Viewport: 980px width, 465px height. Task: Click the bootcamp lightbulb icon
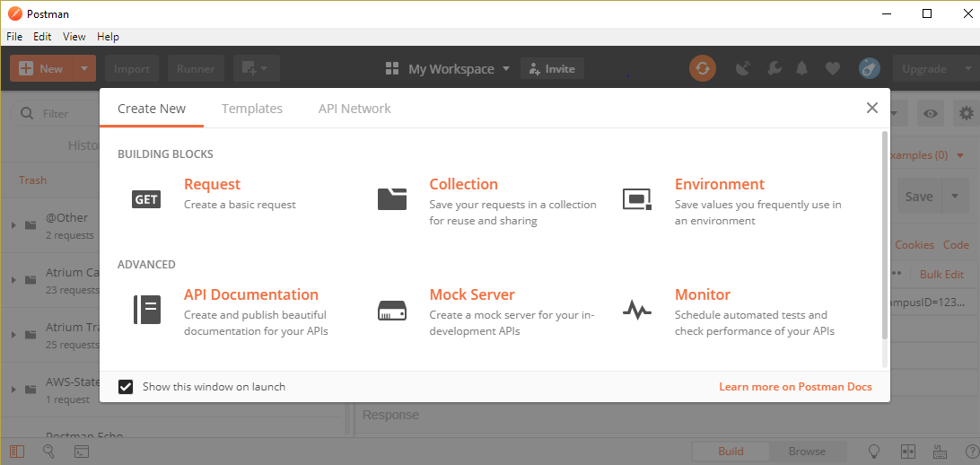[875, 452]
